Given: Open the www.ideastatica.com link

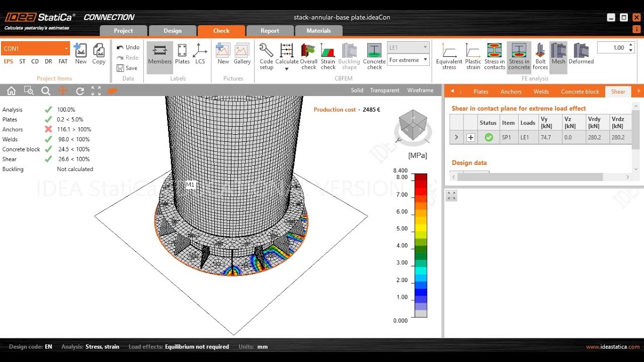Looking at the screenshot, I should click(613, 347).
